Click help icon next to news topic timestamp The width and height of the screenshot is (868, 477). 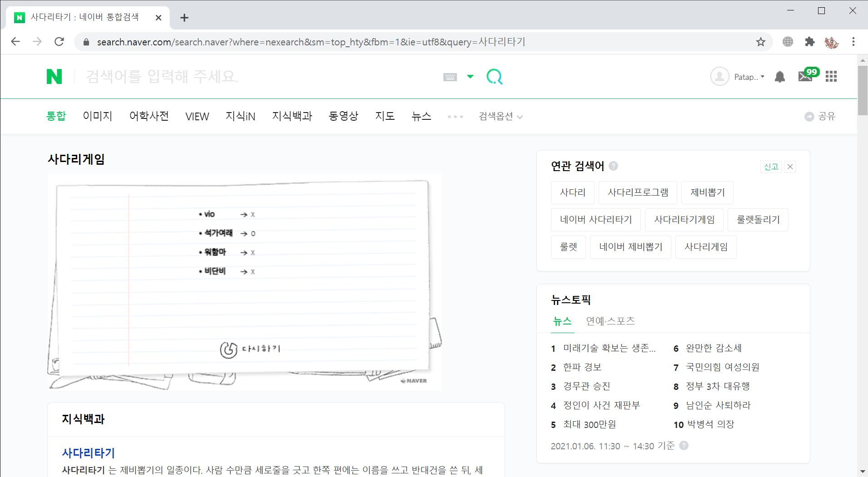pyautogui.click(x=684, y=446)
